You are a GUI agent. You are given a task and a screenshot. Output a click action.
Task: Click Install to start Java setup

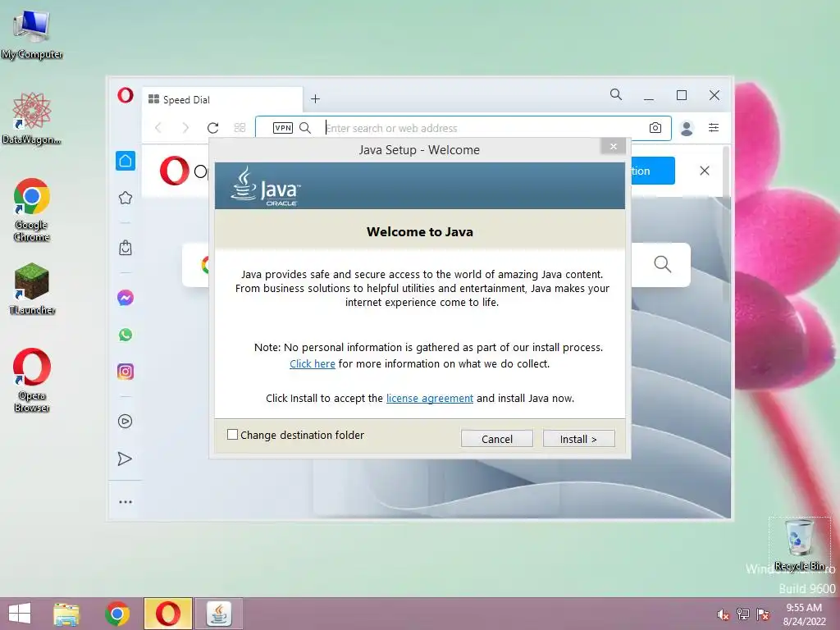point(578,439)
